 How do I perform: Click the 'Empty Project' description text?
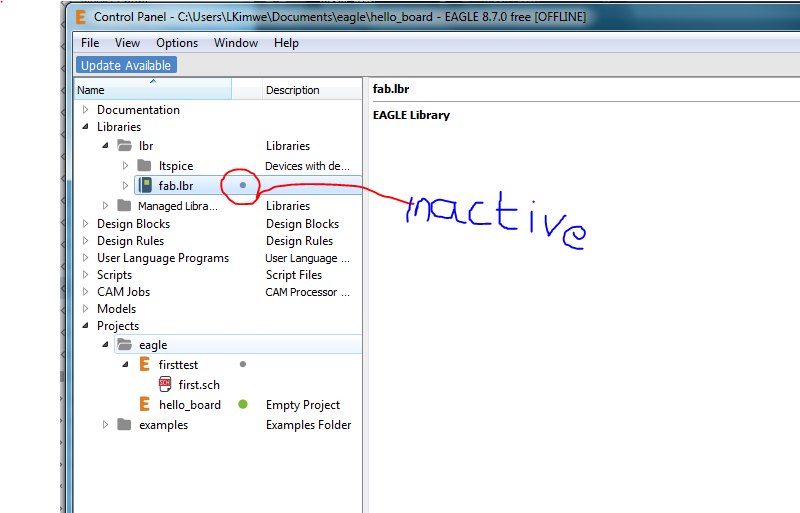[x=303, y=405]
